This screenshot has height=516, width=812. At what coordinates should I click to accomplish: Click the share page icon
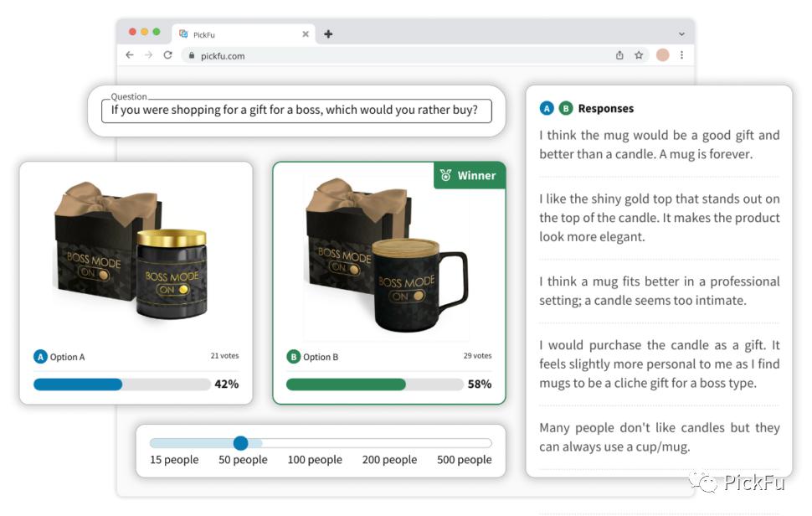point(619,55)
